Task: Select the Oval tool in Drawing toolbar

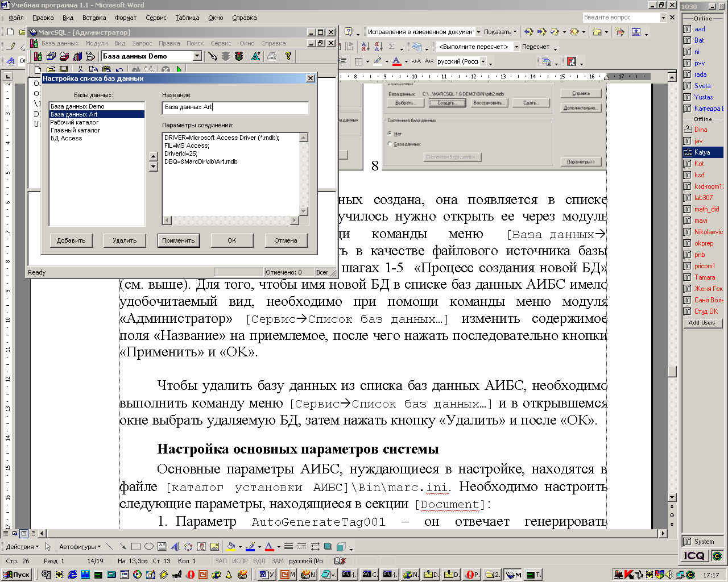Action: coord(149,547)
